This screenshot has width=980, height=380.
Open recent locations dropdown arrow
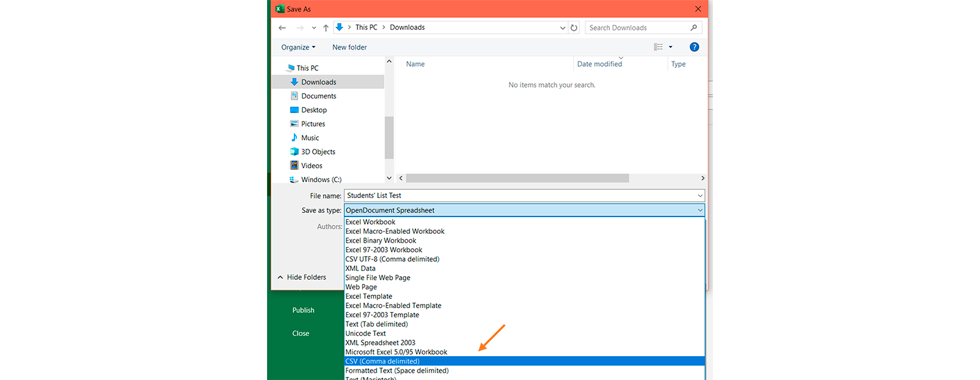click(x=314, y=28)
